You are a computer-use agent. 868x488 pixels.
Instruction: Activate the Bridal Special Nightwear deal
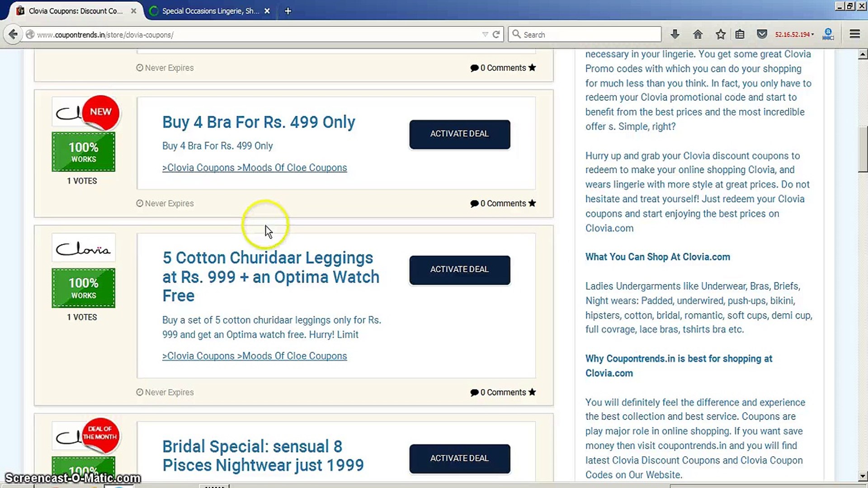[459, 459]
